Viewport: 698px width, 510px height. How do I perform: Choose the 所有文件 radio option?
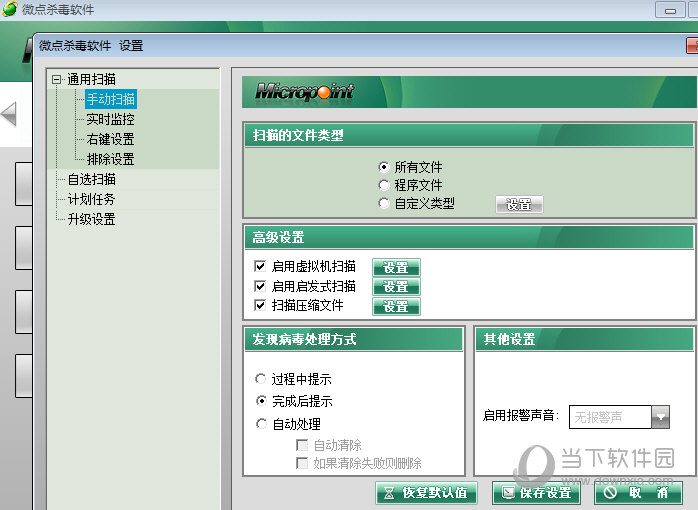tap(384, 167)
